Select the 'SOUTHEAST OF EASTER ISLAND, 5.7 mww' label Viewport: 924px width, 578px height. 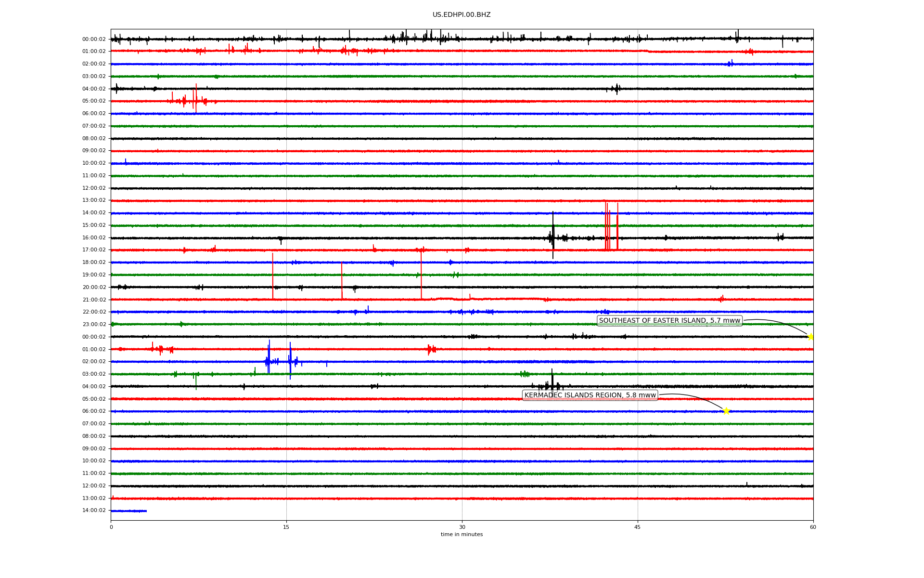coord(669,321)
